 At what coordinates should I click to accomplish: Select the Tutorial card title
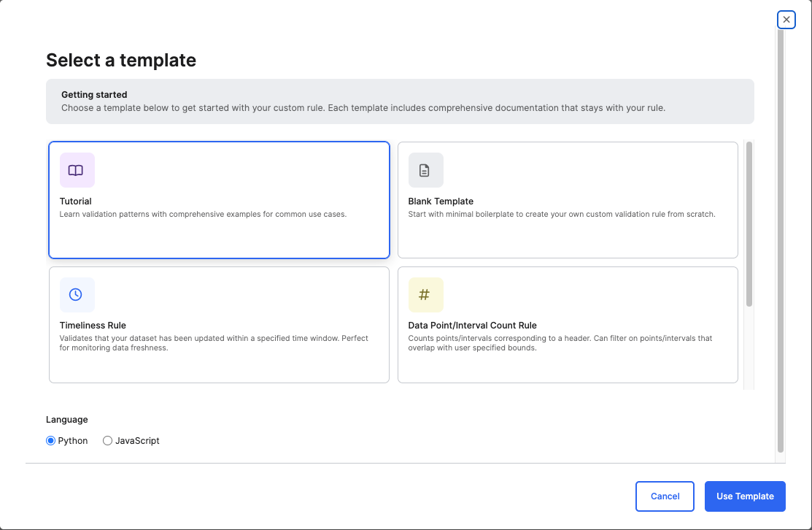pyautogui.click(x=76, y=201)
